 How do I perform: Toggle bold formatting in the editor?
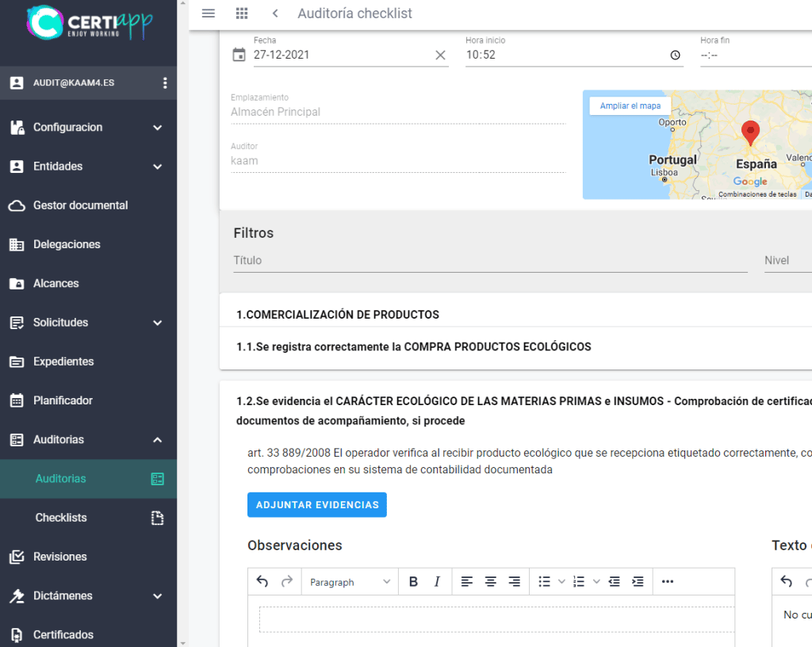(x=413, y=582)
